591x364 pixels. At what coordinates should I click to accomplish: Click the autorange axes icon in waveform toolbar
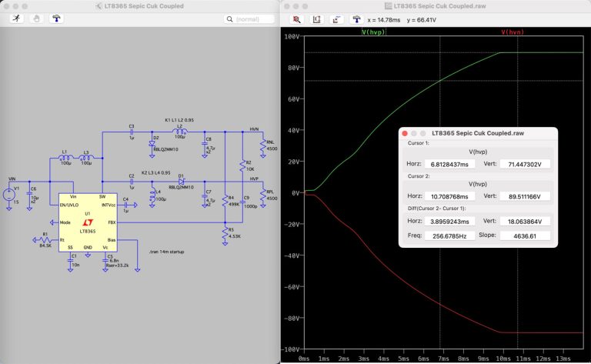[x=316, y=19]
